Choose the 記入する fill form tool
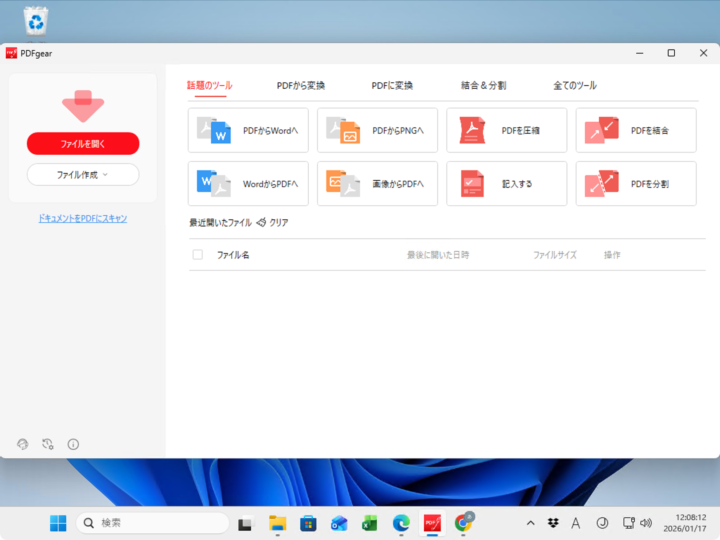720x540 pixels. coord(506,184)
